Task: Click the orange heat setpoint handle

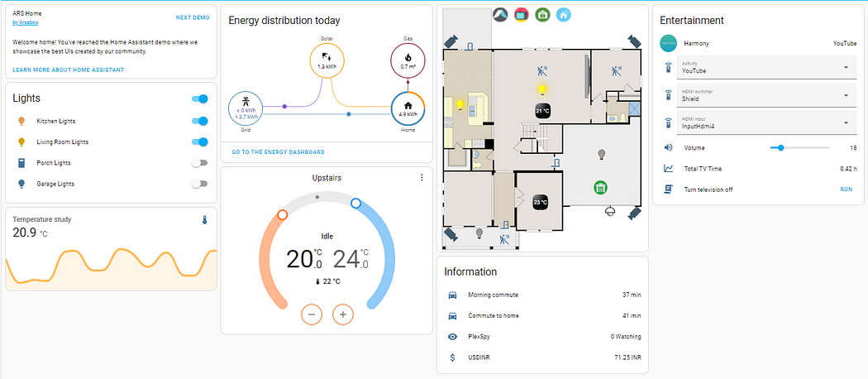Action: click(x=283, y=214)
